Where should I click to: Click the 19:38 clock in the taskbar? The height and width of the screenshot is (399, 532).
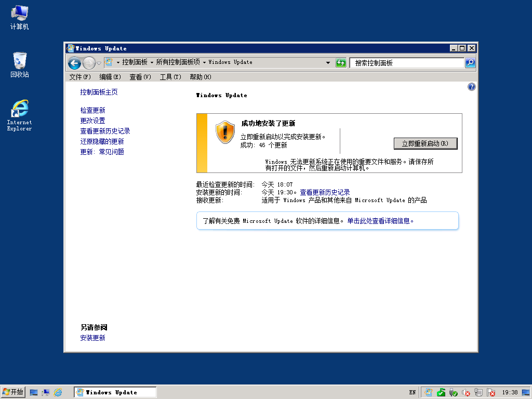click(x=510, y=393)
